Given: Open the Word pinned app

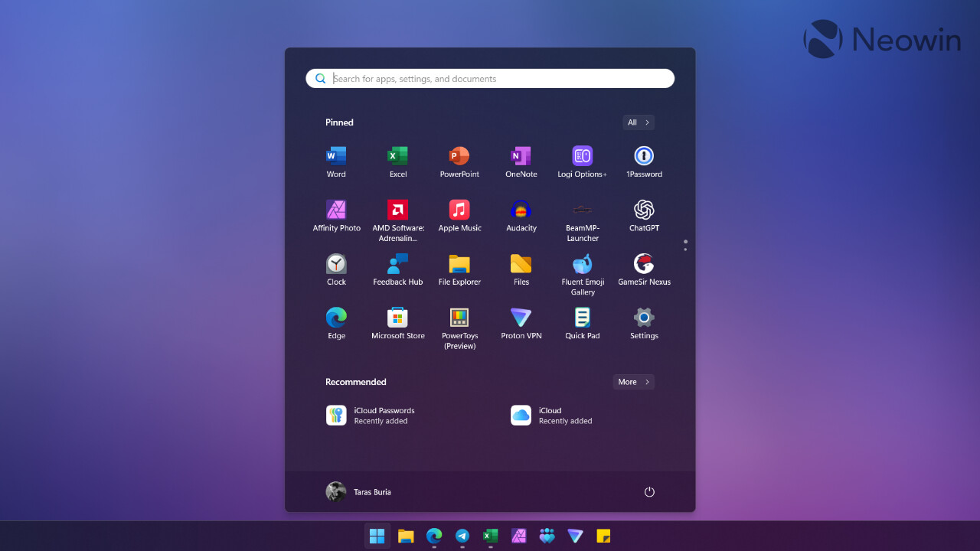Looking at the screenshot, I should tap(336, 162).
